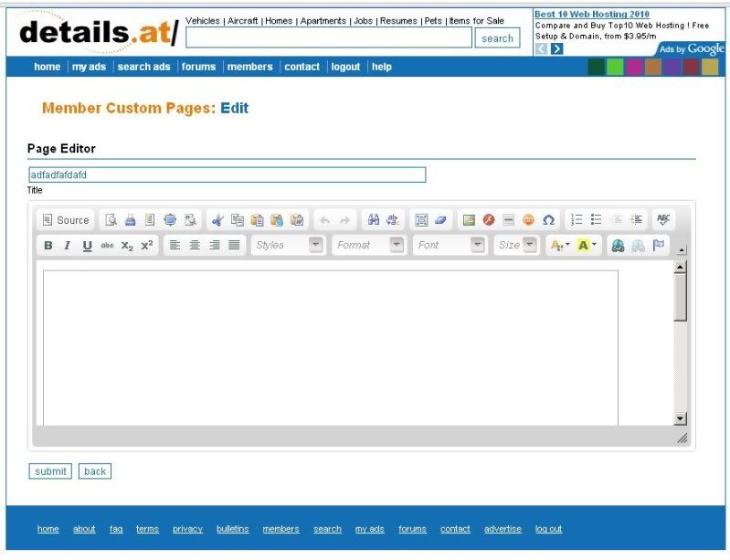Click the print icon in editor toolbar
Viewport: 730px width, 560px height.
[x=130, y=220]
